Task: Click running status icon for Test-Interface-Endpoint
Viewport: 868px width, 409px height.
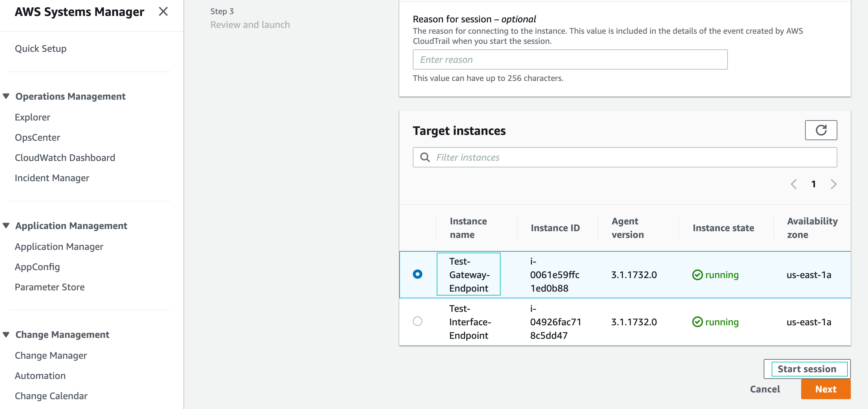Action: pyautogui.click(x=697, y=322)
